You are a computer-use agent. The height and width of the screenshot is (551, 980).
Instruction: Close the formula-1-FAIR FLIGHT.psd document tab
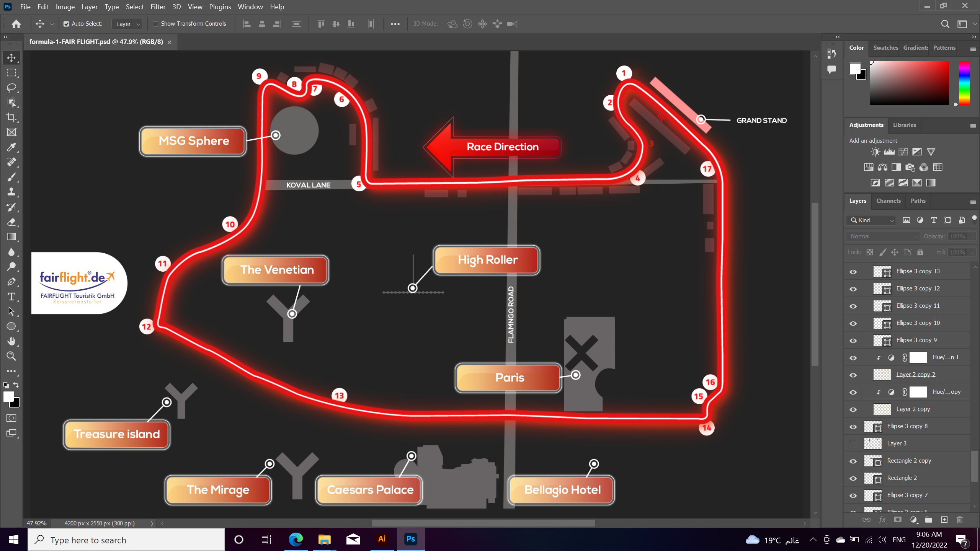point(169,42)
